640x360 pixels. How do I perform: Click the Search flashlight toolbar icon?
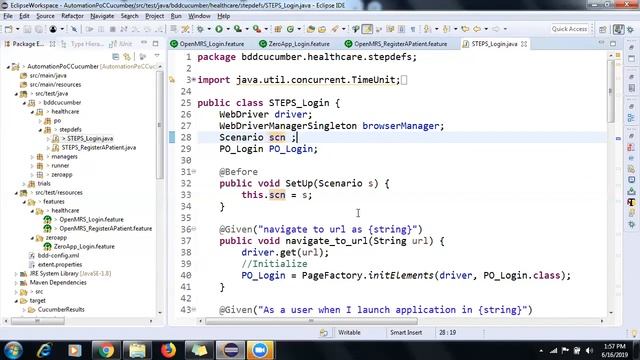click(335, 29)
